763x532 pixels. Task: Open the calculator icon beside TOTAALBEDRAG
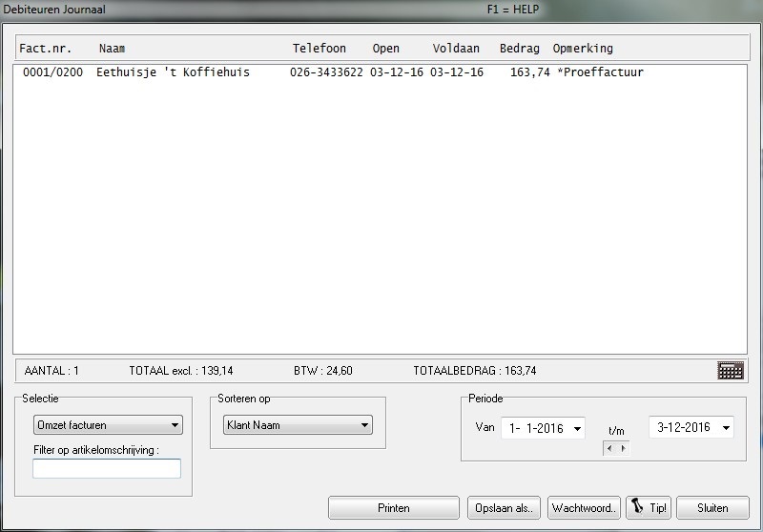point(731,371)
